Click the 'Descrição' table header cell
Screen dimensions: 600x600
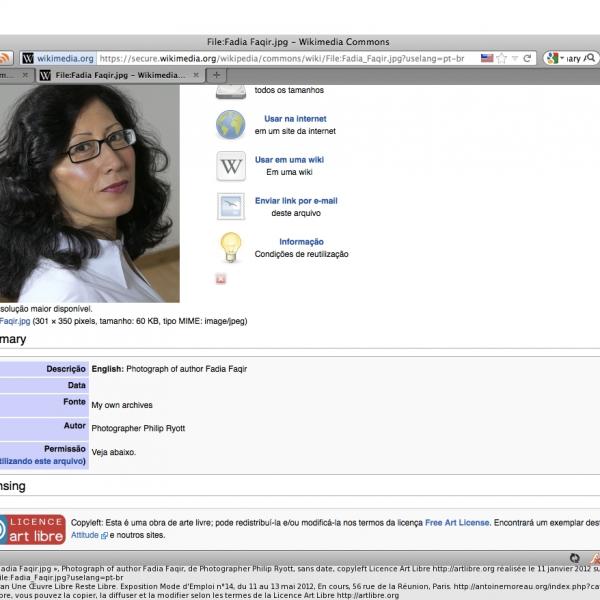(44, 369)
